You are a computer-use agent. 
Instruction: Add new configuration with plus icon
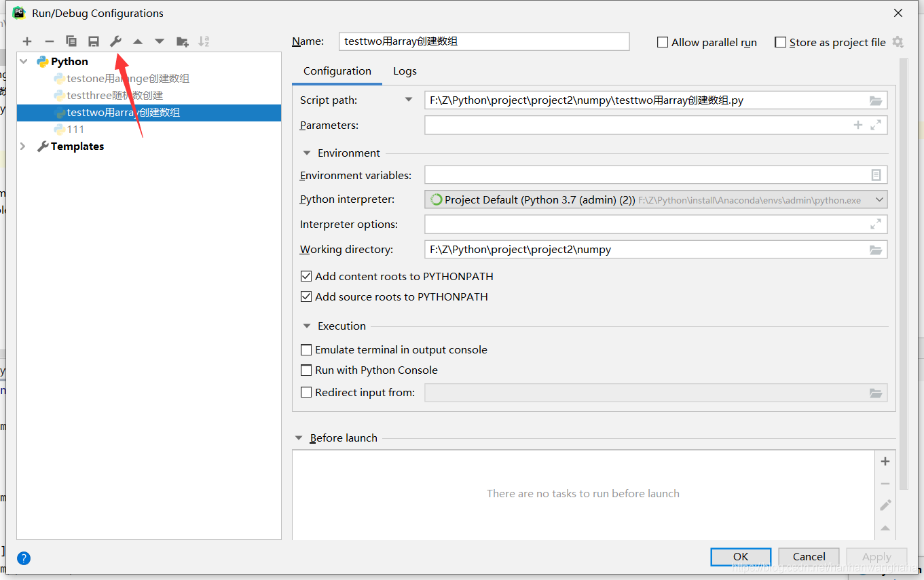click(27, 42)
